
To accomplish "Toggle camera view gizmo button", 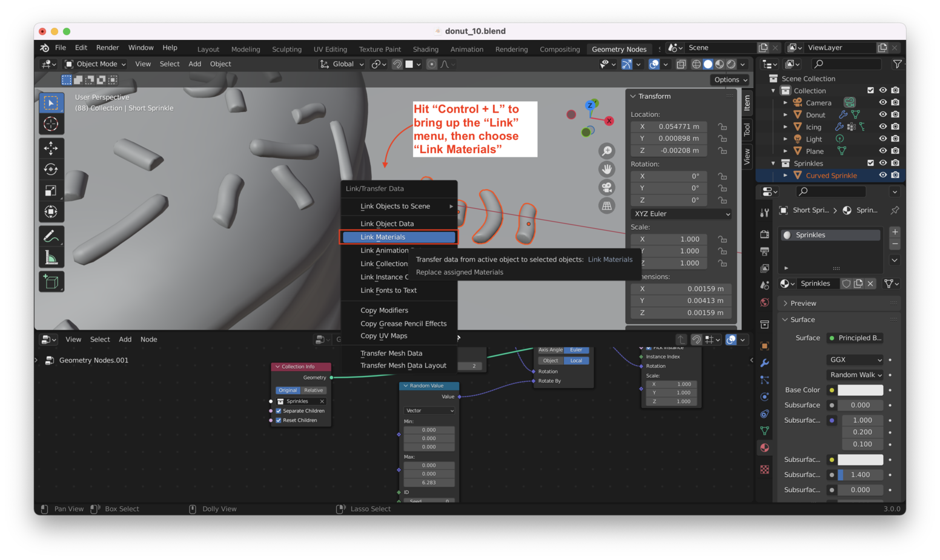I will (x=606, y=187).
